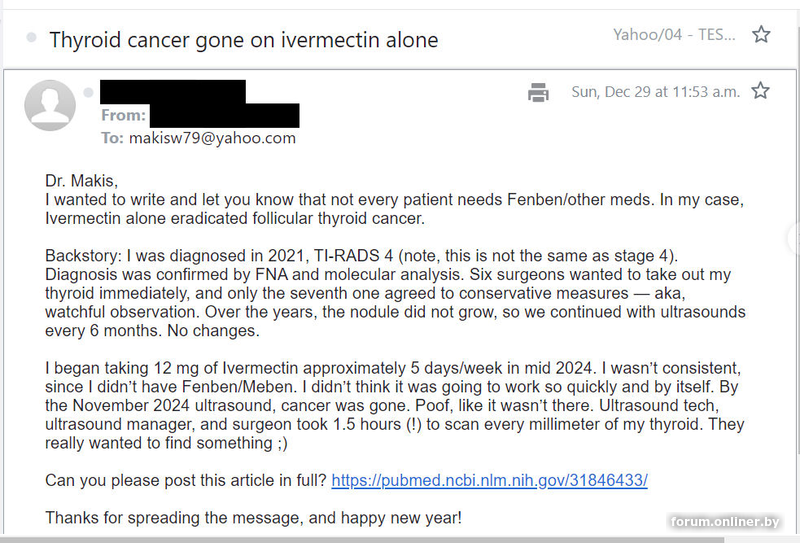The height and width of the screenshot is (543, 800).
Task: Open the redacted sender name contact
Action: pyautogui.click(x=172, y=92)
